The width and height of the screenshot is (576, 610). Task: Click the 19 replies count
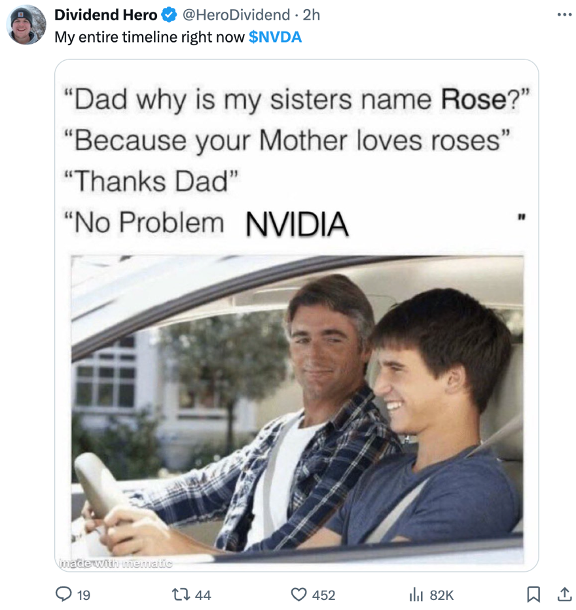pyautogui.click(x=84, y=595)
